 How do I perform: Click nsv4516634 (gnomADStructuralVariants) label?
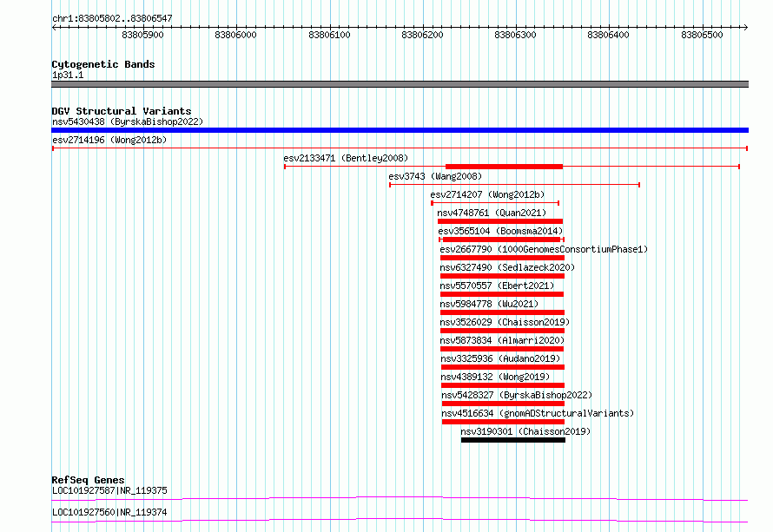538,413
